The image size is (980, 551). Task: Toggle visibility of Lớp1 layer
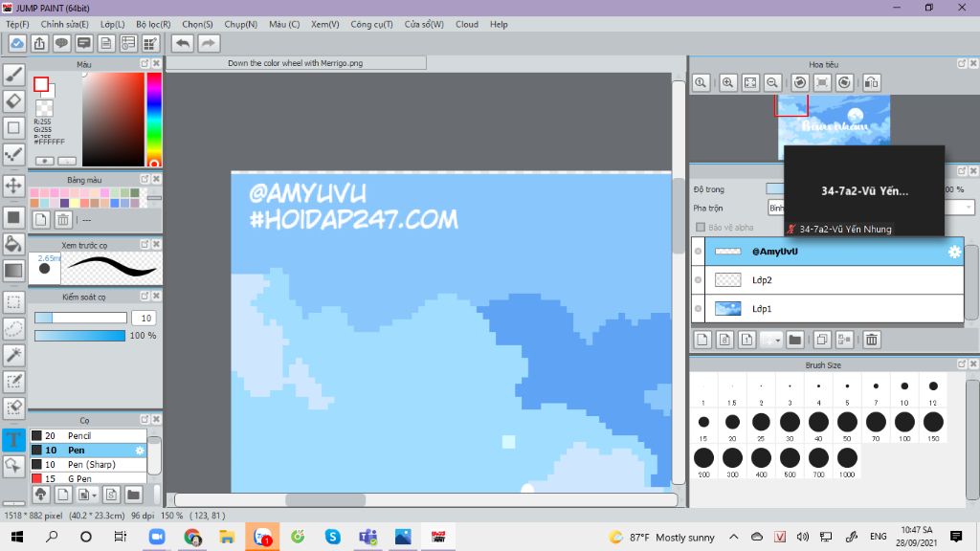(x=698, y=309)
